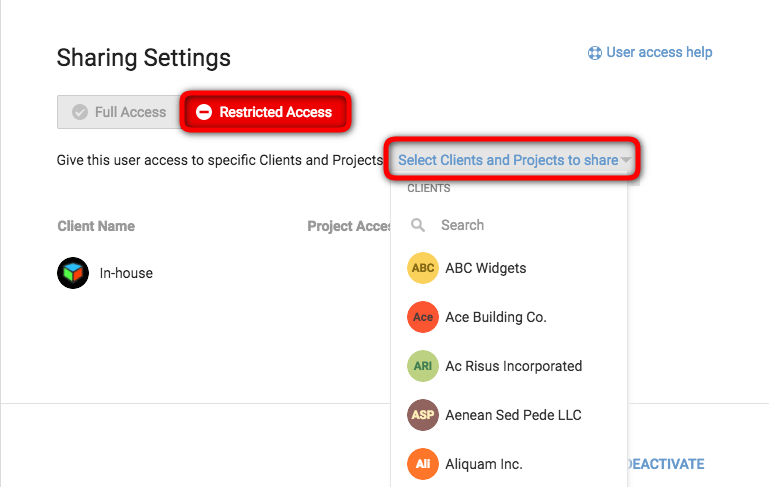The image size is (769, 487).
Task: Select the Restricted Access option
Action: coord(265,112)
